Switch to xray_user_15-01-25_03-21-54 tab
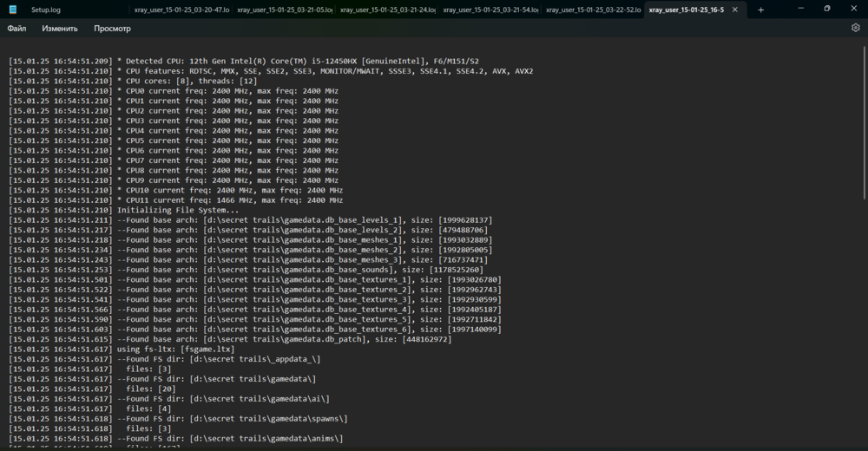 490,10
